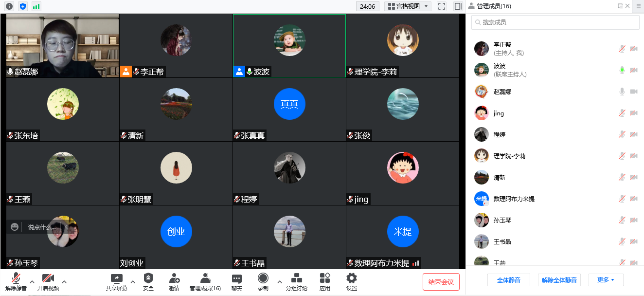Toggle microphone for 波波 in member list
Viewport: 644px width, 296px height.
point(622,70)
